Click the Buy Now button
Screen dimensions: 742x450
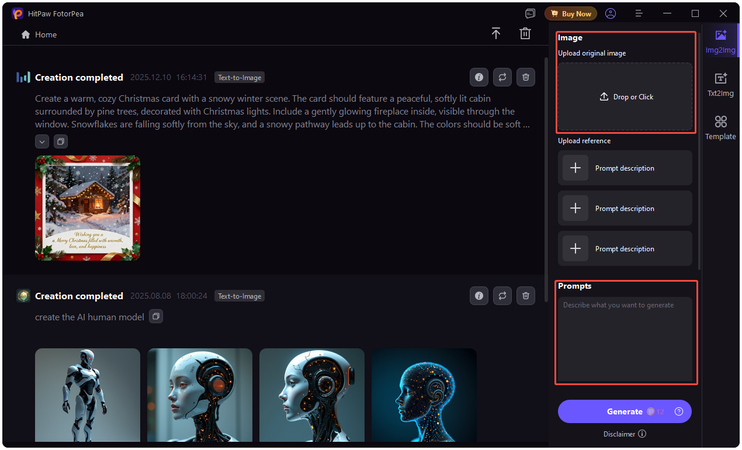point(571,14)
